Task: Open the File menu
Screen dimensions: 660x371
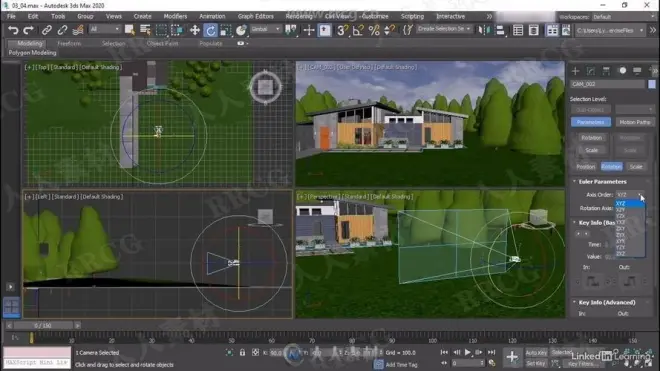Action: (11, 16)
